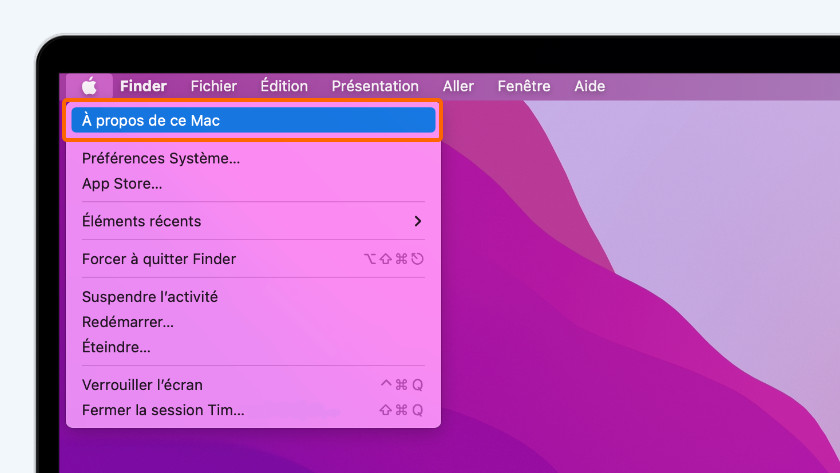Click Éteindre… to shut down
The height and width of the screenshot is (473, 840).
click(x=253, y=347)
